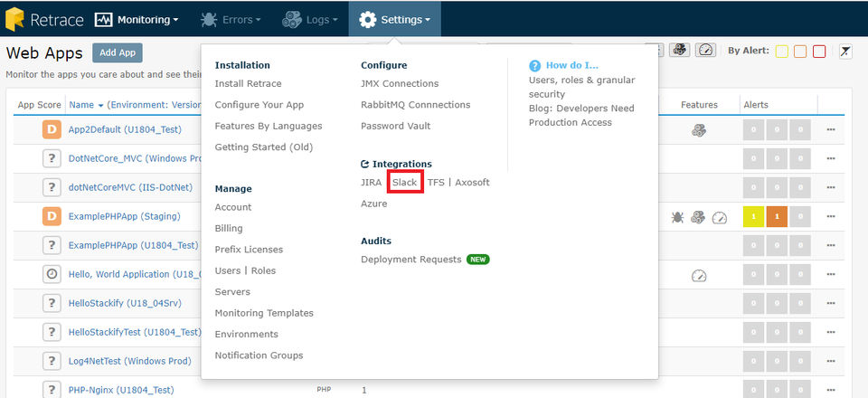Click the D score badge for App2Default

pos(52,129)
